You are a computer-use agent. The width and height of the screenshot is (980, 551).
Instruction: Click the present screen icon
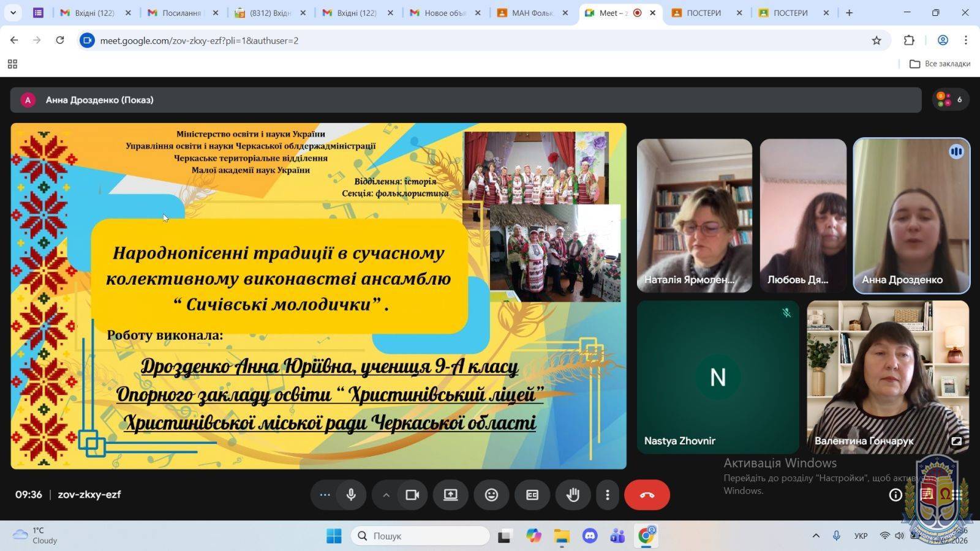450,495
